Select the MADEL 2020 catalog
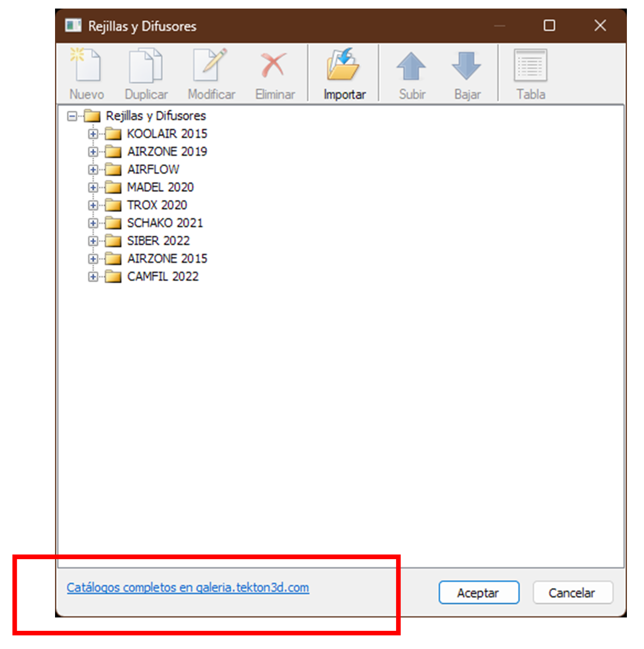Screen dimensions: 644x649 (x=160, y=187)
